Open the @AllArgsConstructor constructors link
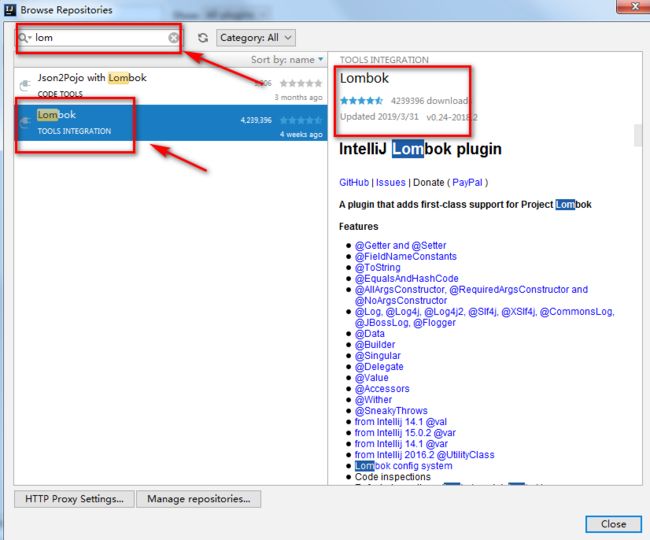This screenshot has width=650, height=540. tap(471, 295)
